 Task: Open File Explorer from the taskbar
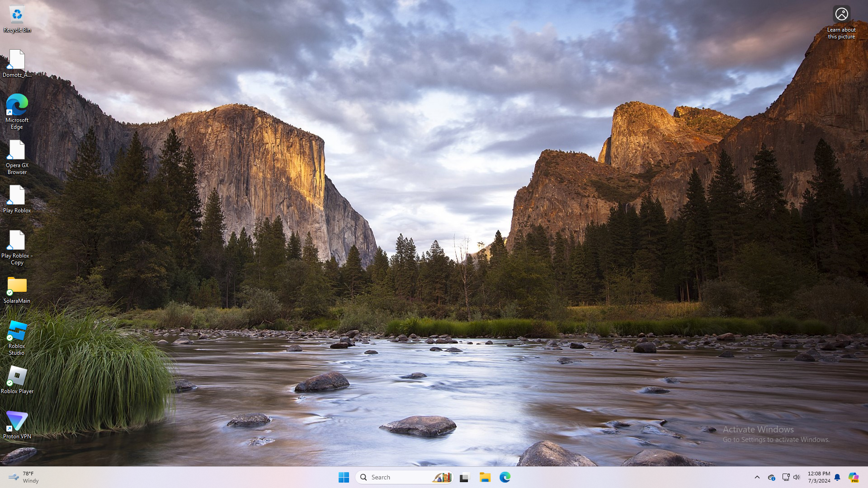485,477
